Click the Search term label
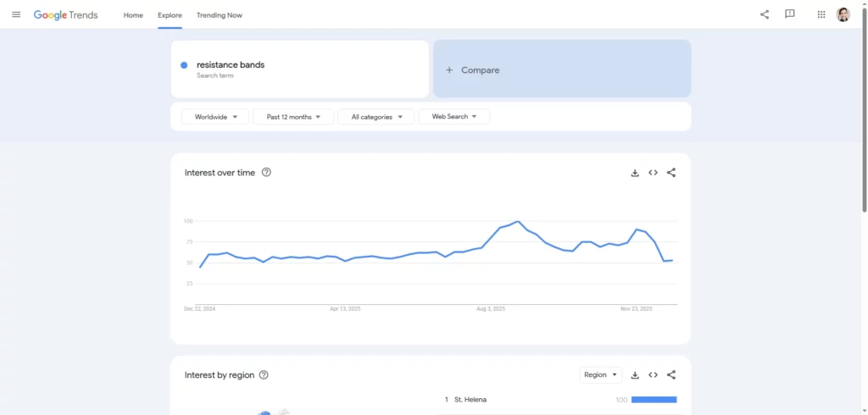This screenshot has width=868, height=415. pos(214,76)
